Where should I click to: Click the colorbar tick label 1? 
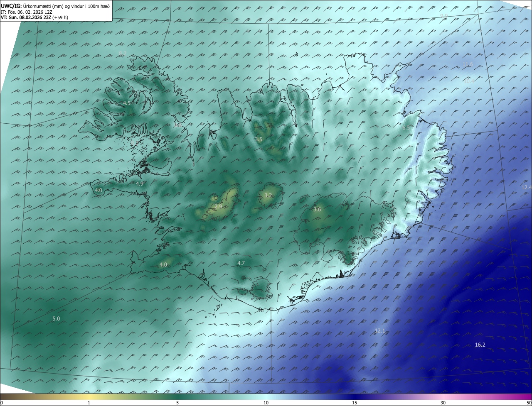click(x=89, y=403)
